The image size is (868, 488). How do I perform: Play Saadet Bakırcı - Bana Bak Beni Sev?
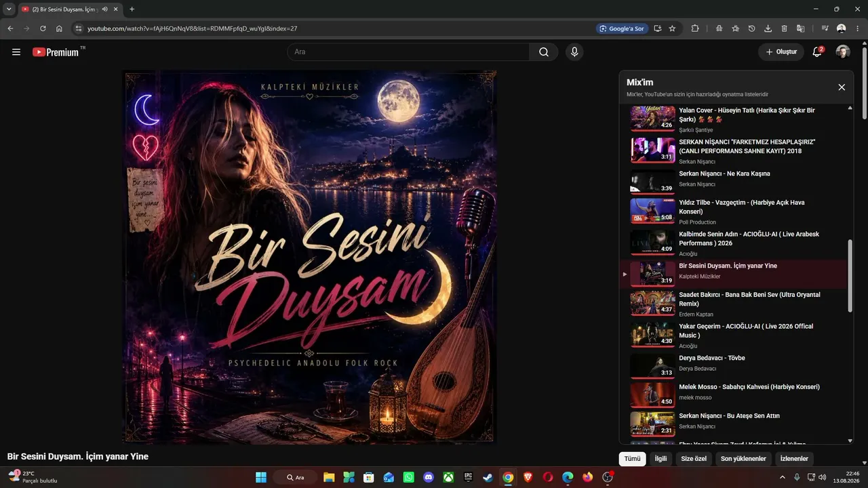point(734,304)
